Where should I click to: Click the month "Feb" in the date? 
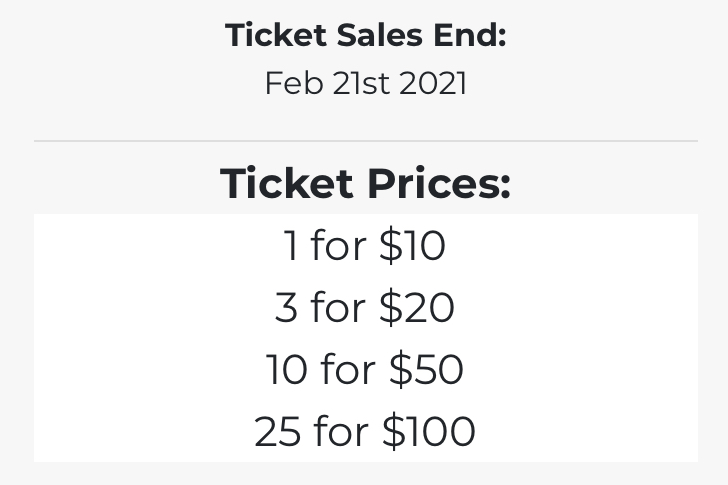coord(294,84)
